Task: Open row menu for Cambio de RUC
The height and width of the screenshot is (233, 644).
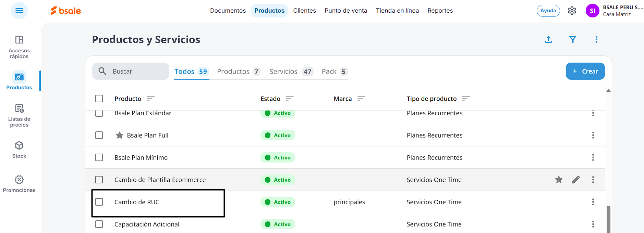Action: tap(593, 202)
